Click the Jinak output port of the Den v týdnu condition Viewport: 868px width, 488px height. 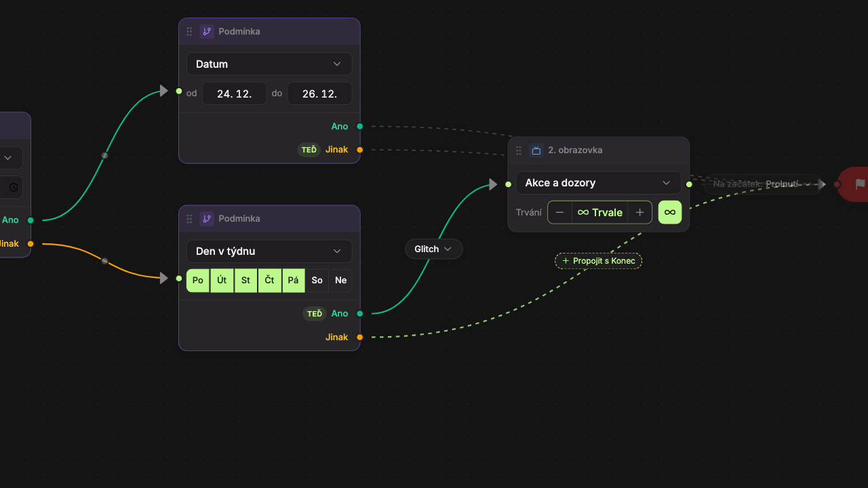360,337
